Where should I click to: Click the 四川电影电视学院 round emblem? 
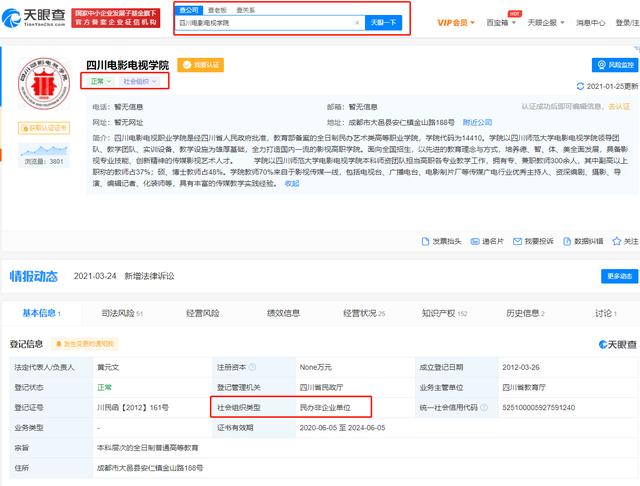[x=44, y=83]
